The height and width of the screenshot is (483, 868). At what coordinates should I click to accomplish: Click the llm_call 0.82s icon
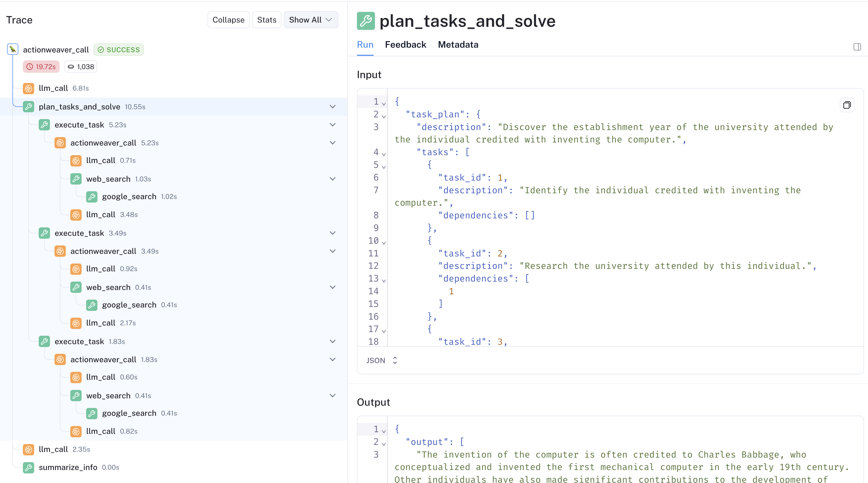coord(76,431)
